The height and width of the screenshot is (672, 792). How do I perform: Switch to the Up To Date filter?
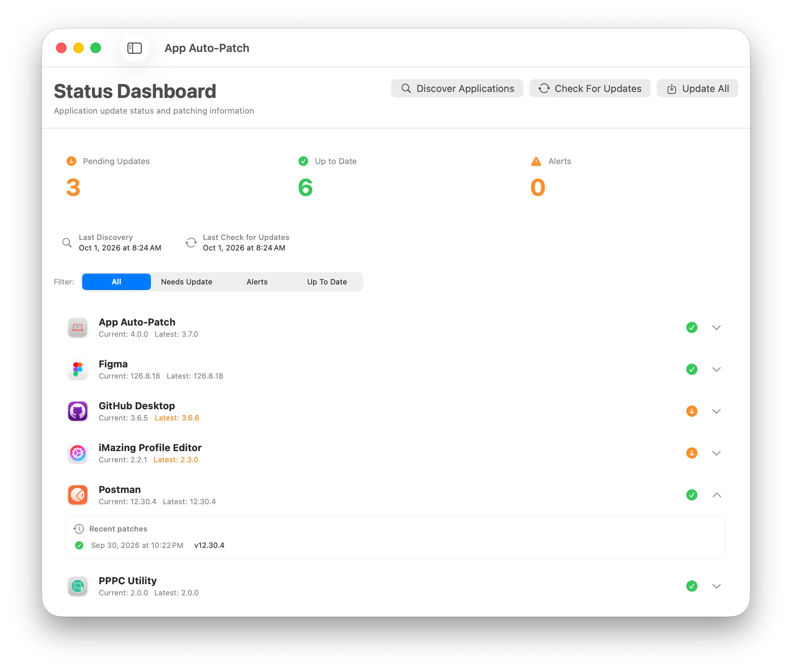[x=327, y=282]
